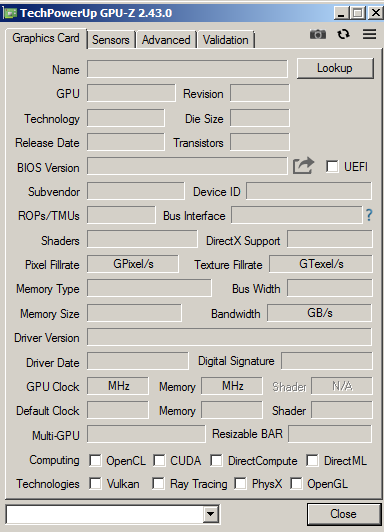
Task: Click the Shaders field
Action: 142,239
